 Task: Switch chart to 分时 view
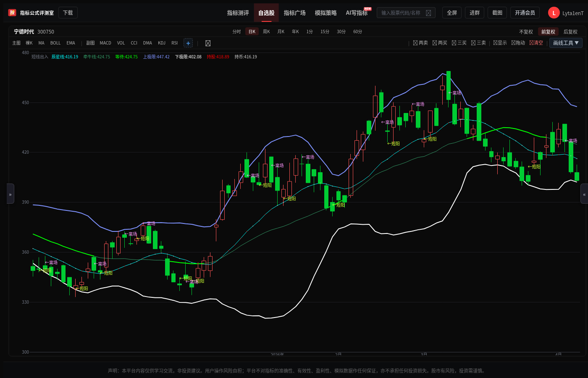point(237,32)
